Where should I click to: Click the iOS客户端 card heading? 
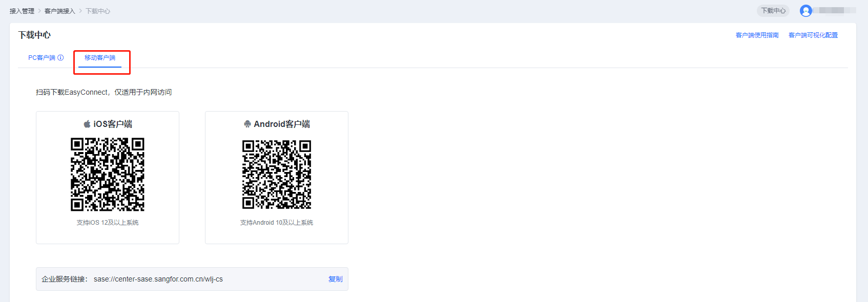point(112,124)
